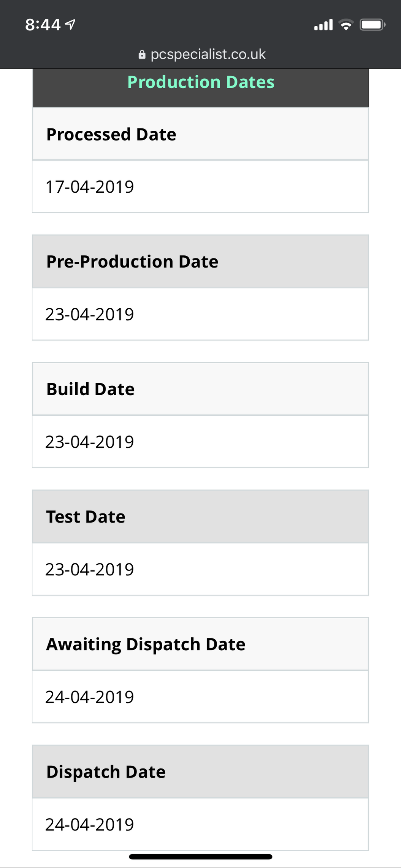Select the Build Date heading

pyautogui.click(x=90, y=389)
